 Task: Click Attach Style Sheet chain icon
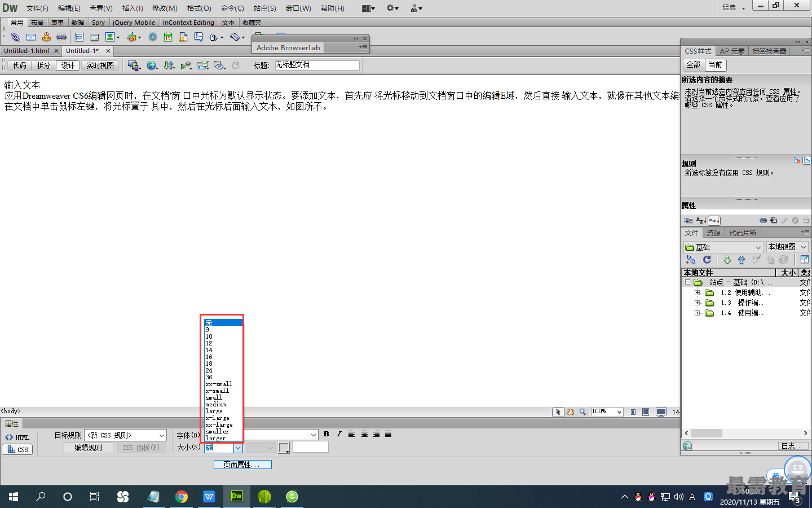pos(763,221)
